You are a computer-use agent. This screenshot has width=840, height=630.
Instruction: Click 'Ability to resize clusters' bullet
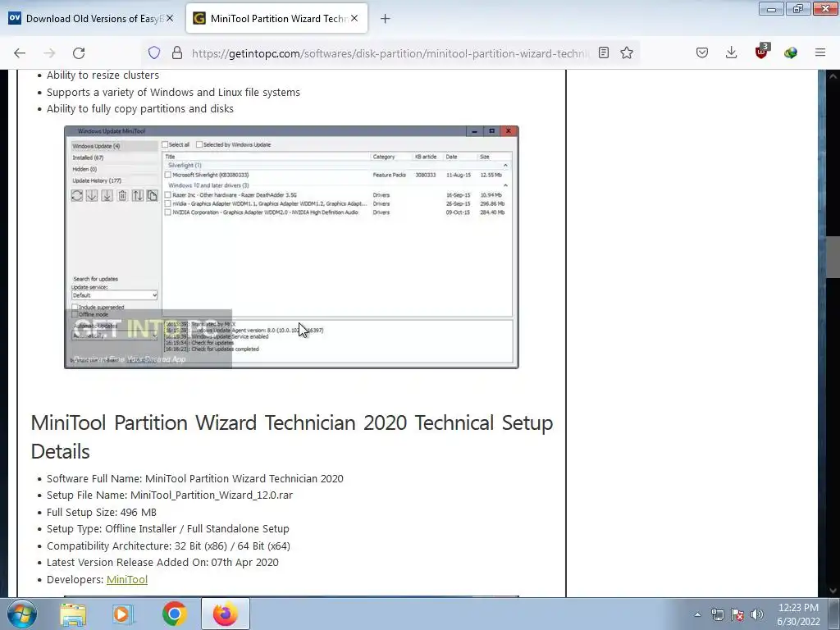point(103,75)
